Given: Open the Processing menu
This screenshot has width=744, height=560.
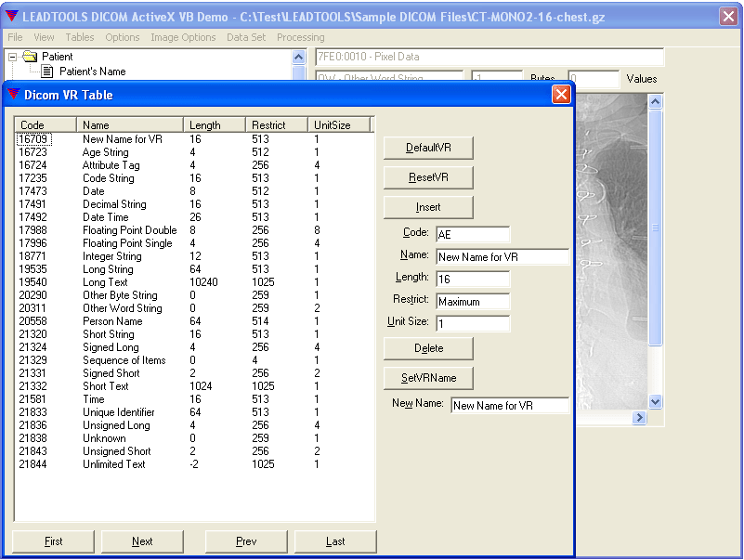Looking at the screenshot, I should click(299, 37).
